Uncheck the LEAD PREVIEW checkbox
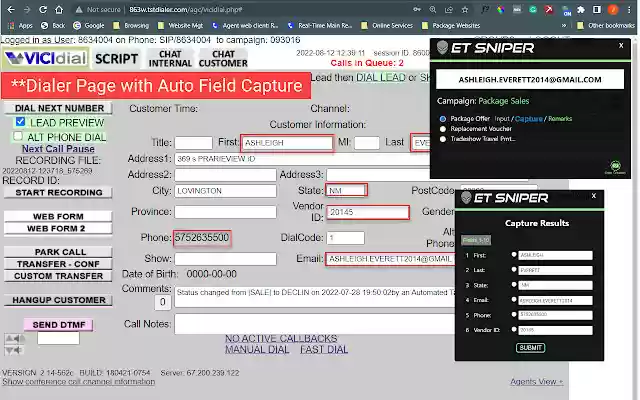The width and height of the screenshot is (640, 400). [x=20, y=122]
